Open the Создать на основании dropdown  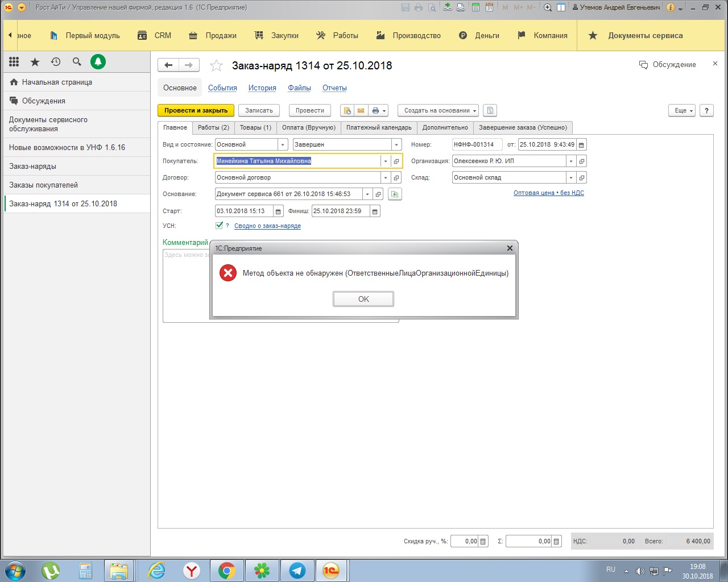tap(438, 111)
